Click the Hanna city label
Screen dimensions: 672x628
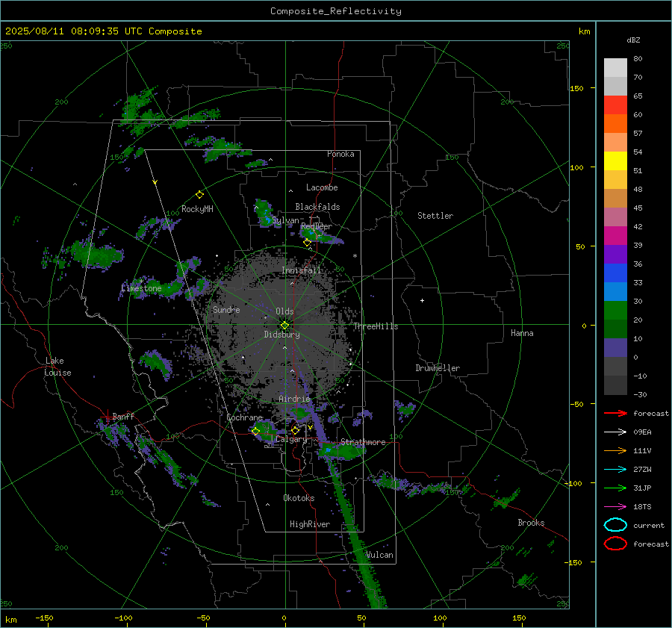(x=522, y=333)
